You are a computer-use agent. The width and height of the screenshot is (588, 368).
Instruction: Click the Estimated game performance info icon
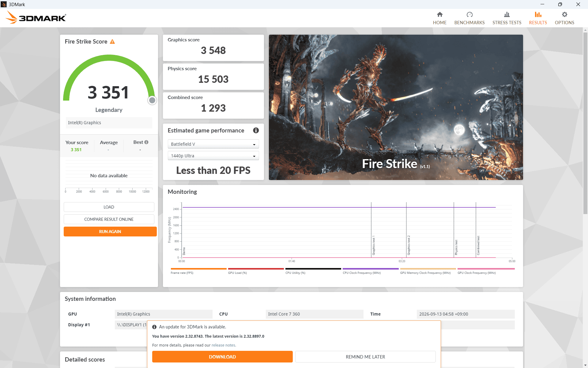[256, 130]
